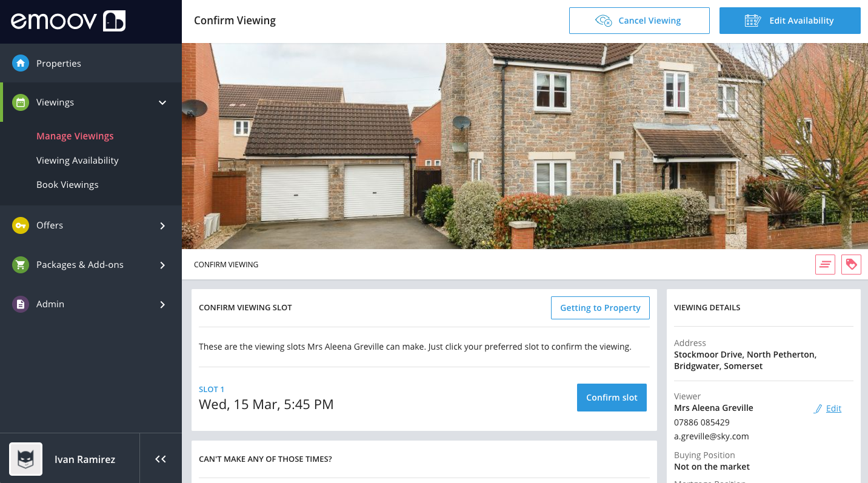Click the Admin document icon
The width and height of the screenshot is (868, 483).
(x=21, y=304)
